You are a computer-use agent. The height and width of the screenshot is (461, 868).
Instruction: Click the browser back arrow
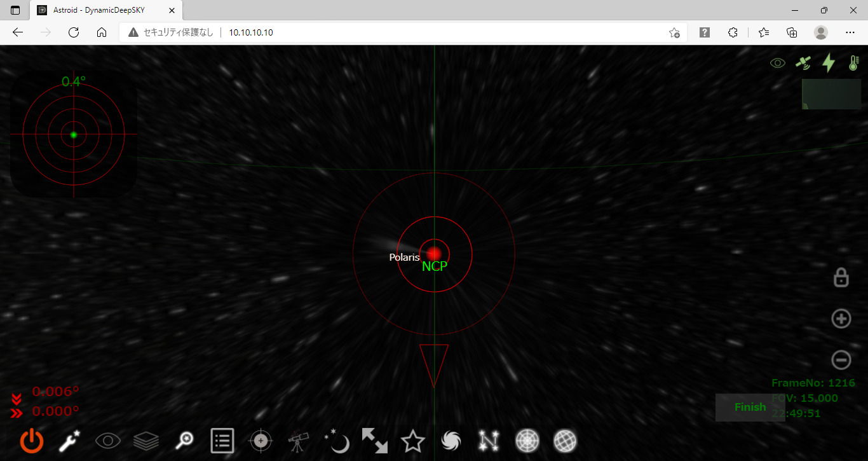18,32
